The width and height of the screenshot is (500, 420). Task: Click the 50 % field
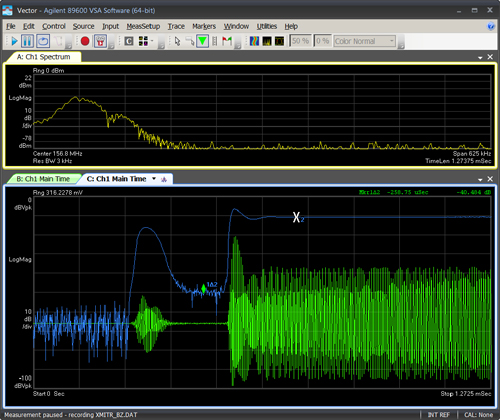[x=300, y=41]
